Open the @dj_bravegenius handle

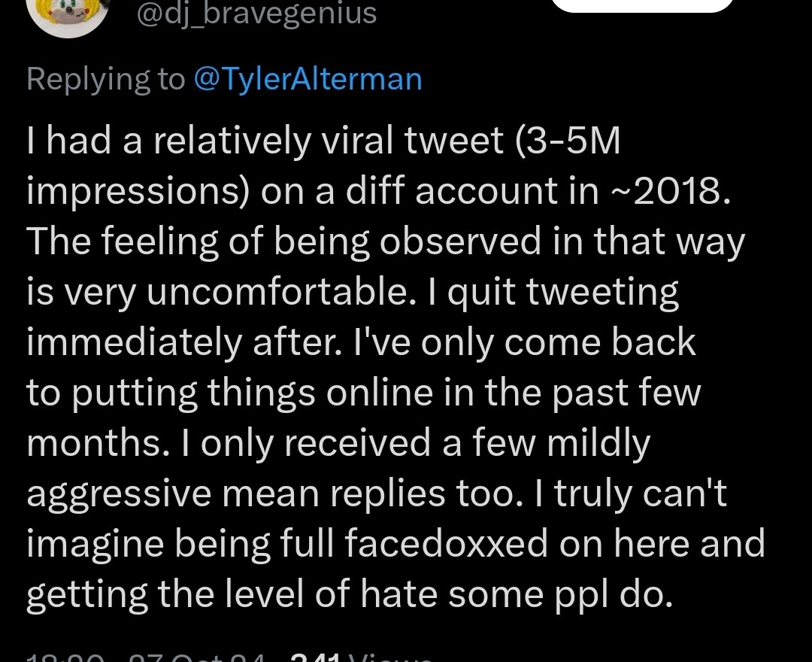[x=257, y=14]
